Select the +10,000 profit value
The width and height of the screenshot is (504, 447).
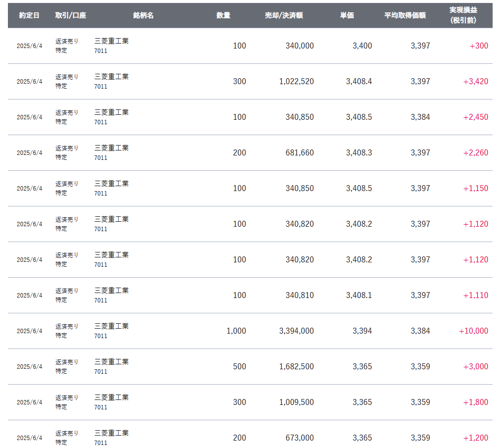pyautogui.click(x=473, y=331)
